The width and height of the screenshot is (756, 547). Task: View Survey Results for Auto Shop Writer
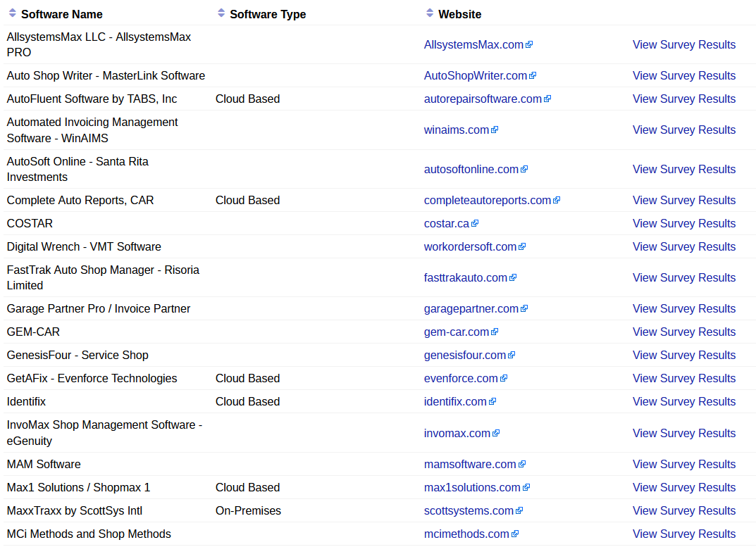coord(683,75)
